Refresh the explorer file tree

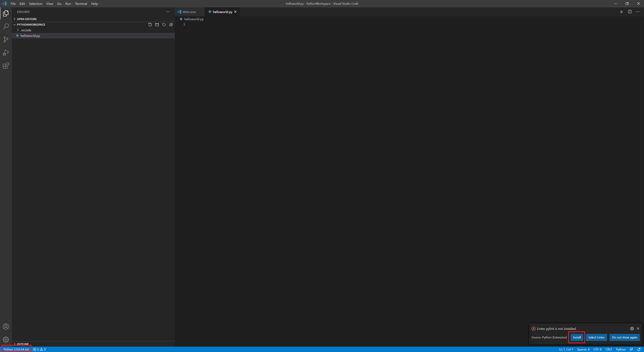(x=164, y=24)
